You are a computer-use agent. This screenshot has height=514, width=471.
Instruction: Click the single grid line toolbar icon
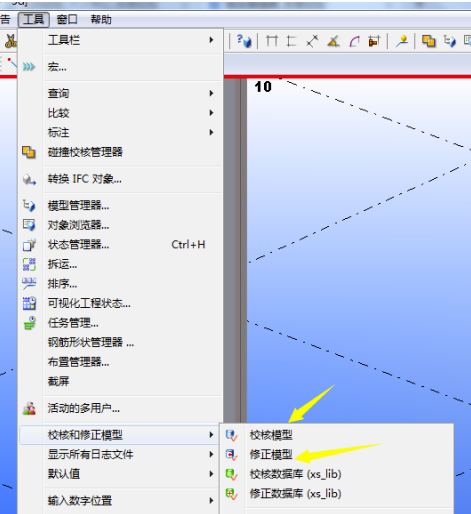tap(292, 41)
